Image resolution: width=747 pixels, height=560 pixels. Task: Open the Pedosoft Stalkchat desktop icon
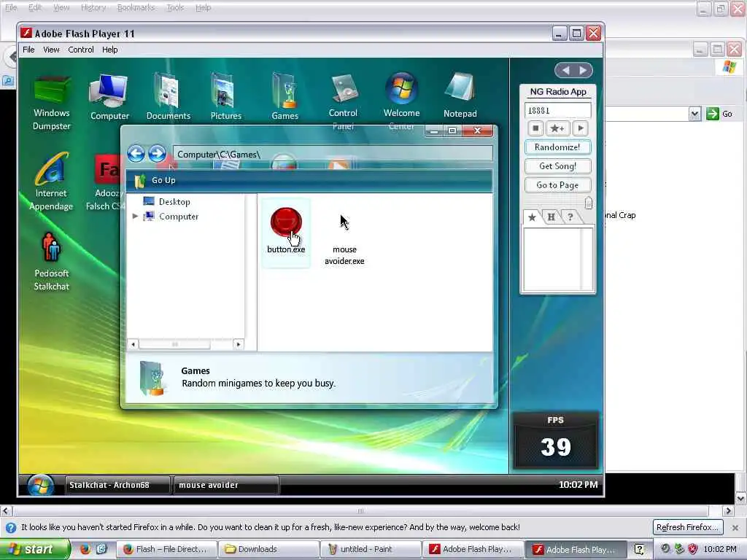(x=52, y=262)
